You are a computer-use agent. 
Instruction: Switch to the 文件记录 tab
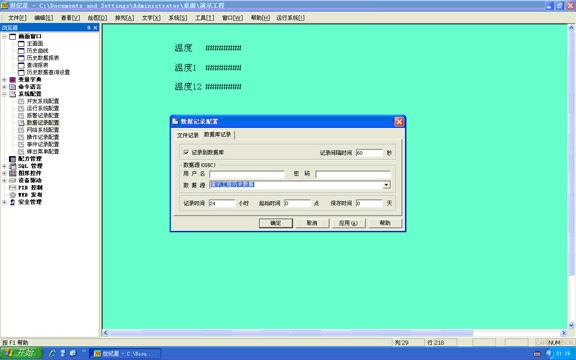pos(188,135)
